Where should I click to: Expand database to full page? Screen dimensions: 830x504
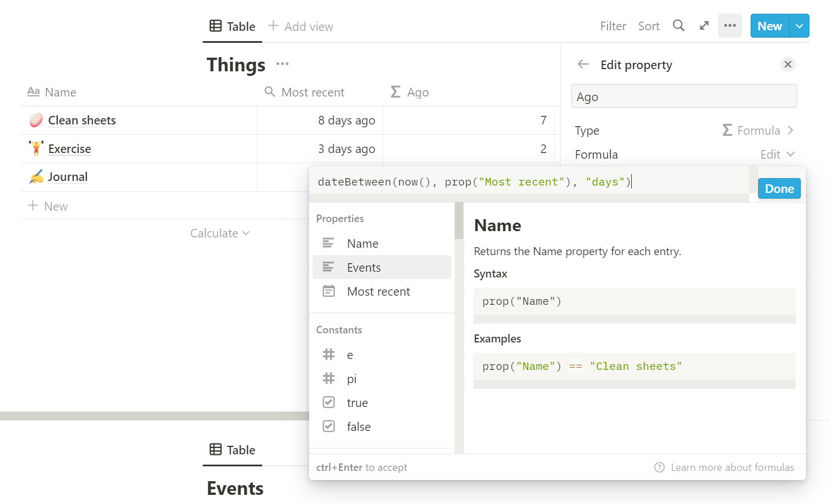pos(704,26)
